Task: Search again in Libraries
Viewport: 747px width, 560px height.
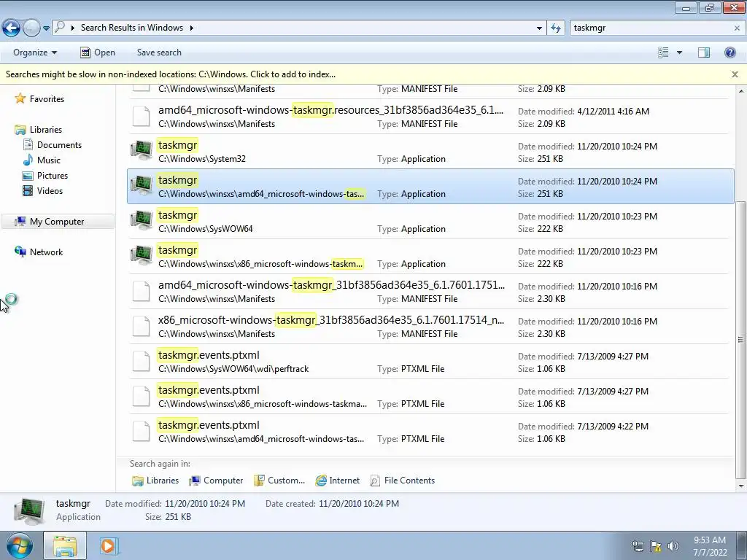Action: 155,481
